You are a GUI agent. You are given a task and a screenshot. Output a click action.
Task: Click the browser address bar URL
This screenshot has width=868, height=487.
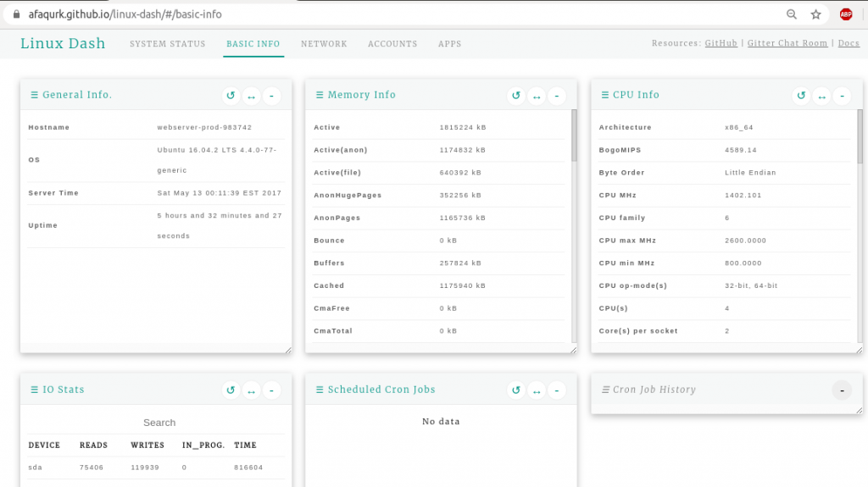pyautogui.click(x=125, y=14)
